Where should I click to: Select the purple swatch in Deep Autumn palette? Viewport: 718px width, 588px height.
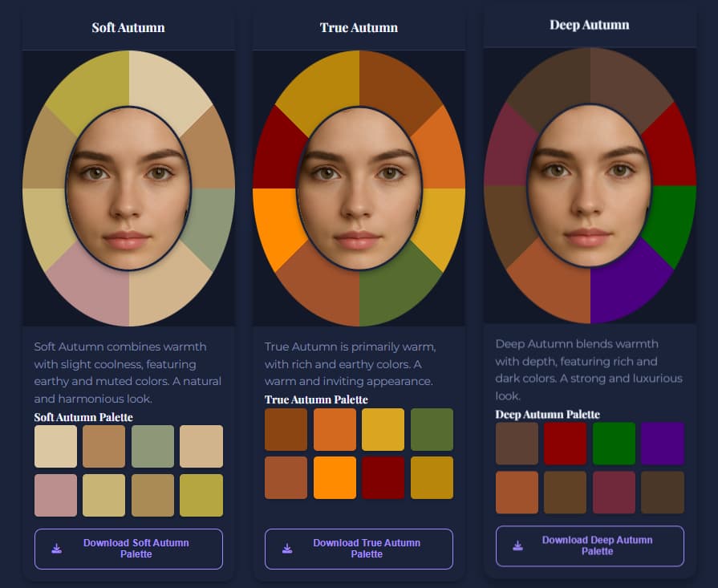[x=663, y=442]
